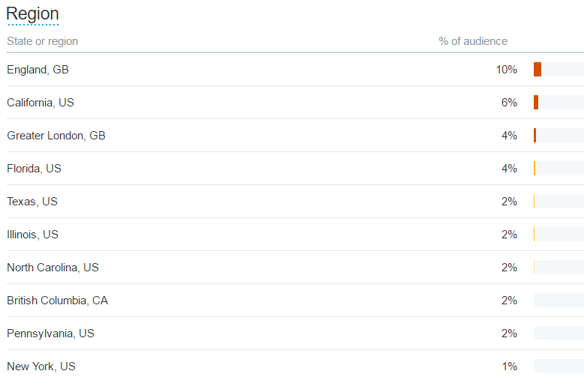This screenshot has height=392, width=584.
Task: Click the audience bar for England
Action: pos(559,70)
